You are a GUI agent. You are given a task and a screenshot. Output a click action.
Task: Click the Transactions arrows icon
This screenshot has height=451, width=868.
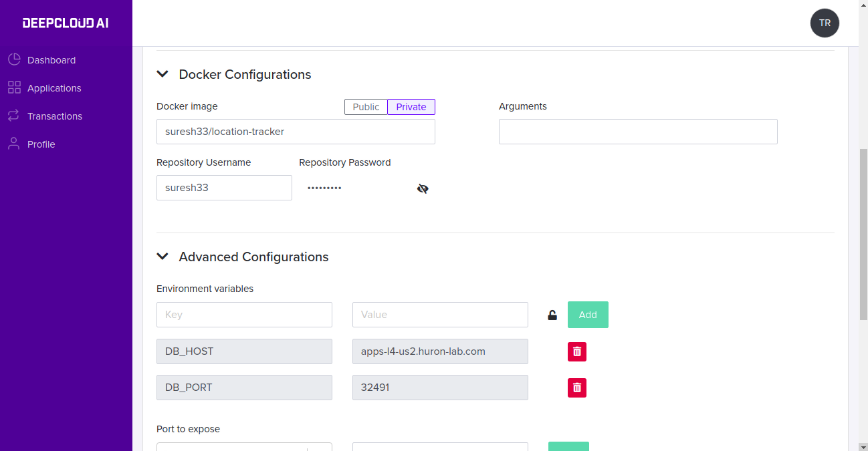[14, 116]
